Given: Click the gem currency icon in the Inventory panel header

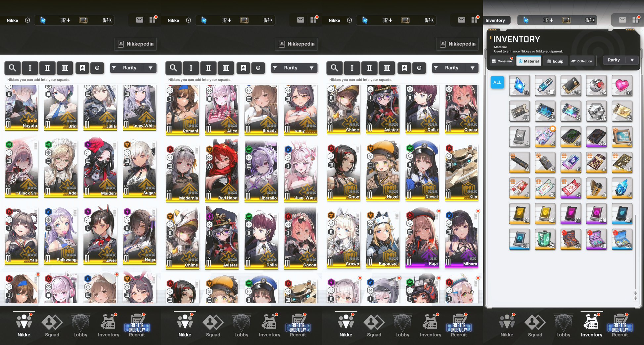Looking at the screenshot, I should point(526,20).
